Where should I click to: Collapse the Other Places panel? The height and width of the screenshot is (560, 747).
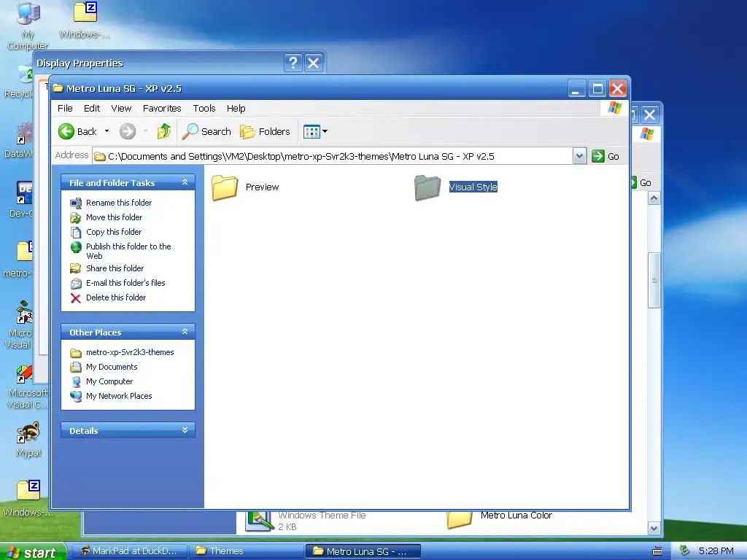(x=185, y=332)
